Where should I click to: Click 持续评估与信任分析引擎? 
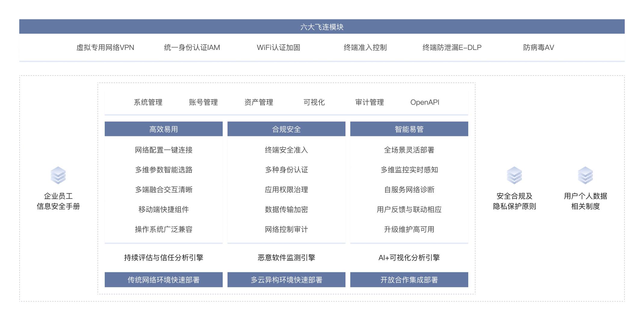pos(164,258)
